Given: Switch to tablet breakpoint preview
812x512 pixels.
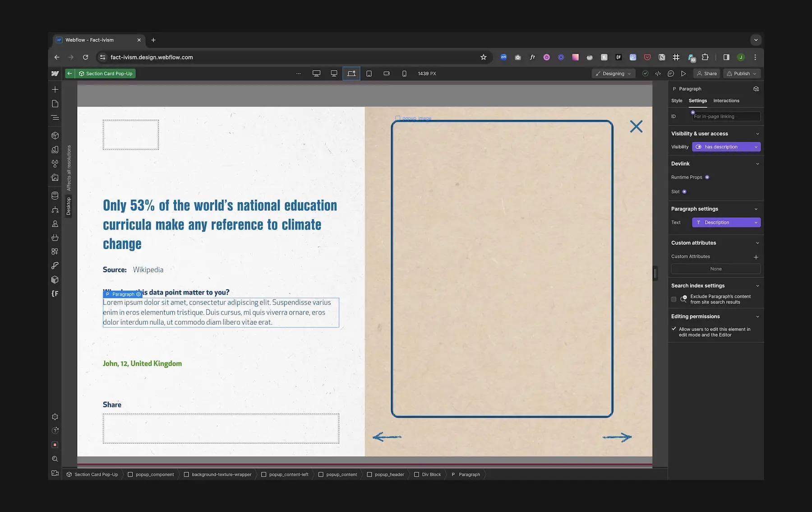Looking at the screenshot, I should pyautogui.click(x=369, y=73).
